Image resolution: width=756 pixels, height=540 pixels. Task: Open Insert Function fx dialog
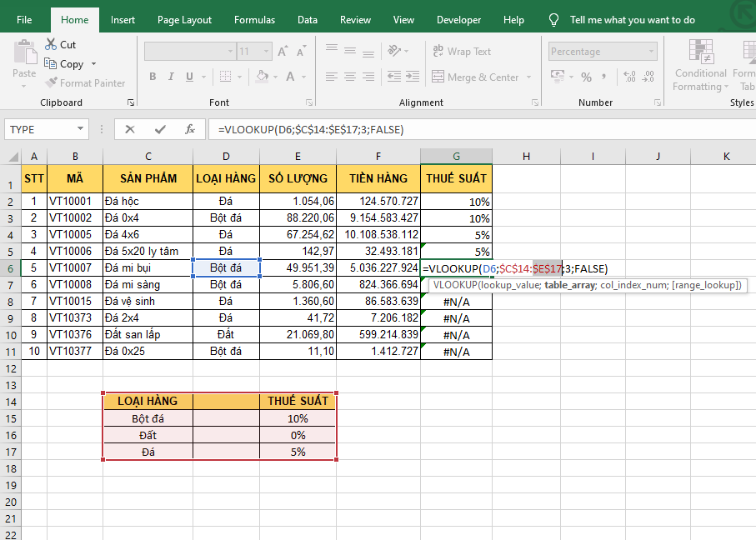[x=190, y=129]
